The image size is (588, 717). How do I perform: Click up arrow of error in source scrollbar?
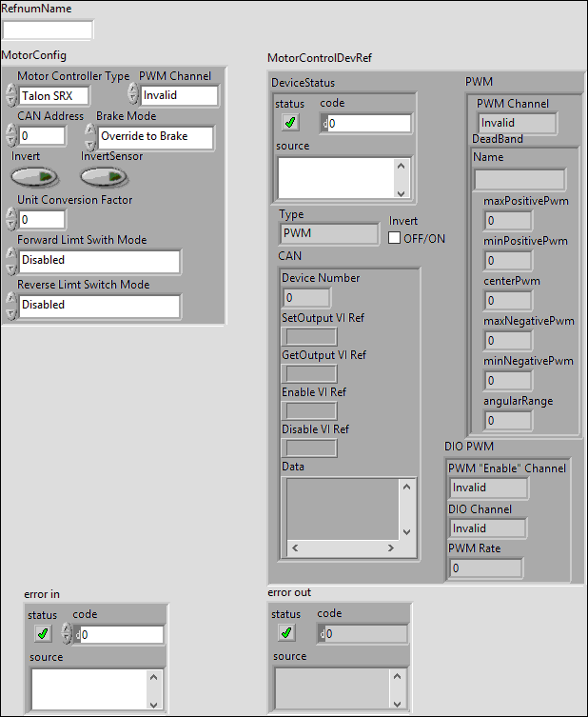pos(153,677)
